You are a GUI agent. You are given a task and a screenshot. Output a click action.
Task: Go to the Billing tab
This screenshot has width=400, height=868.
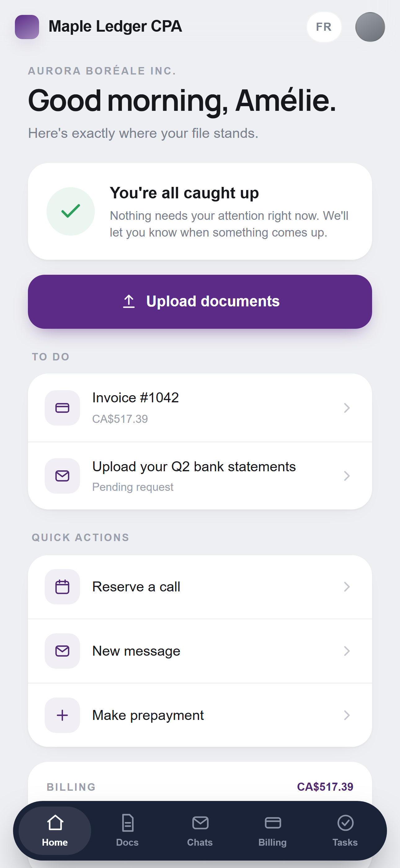[272, 830]
